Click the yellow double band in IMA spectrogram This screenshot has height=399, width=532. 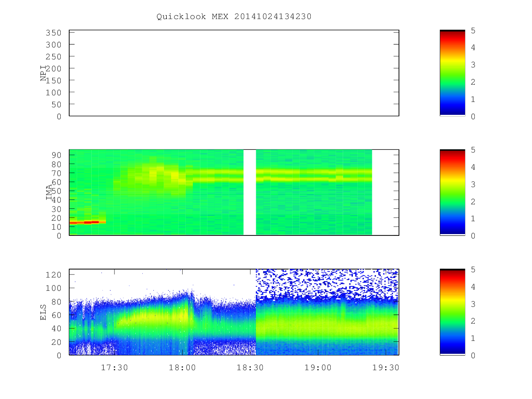click(x=279, y=176)
